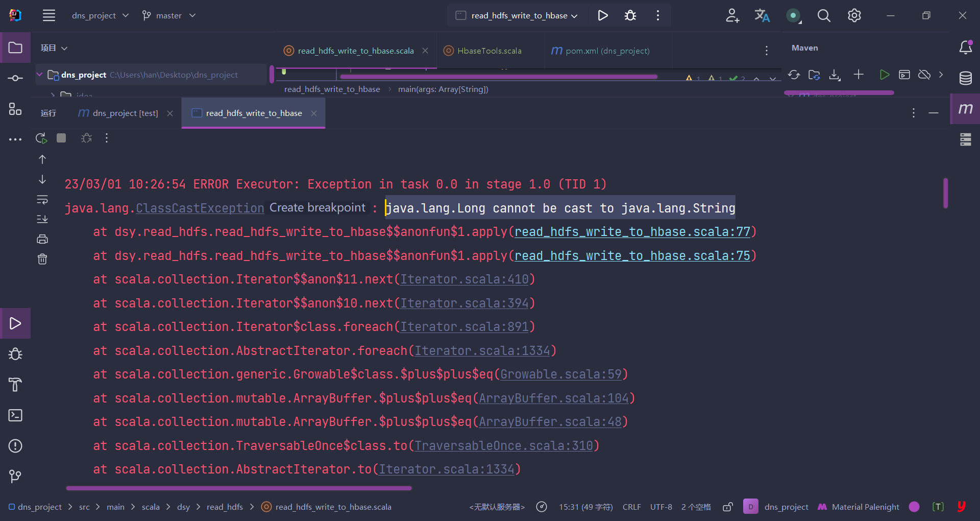Open dns_project project dropdown
Image resolution: width=980 pixels, height=521 pixels.
point(100,15)
